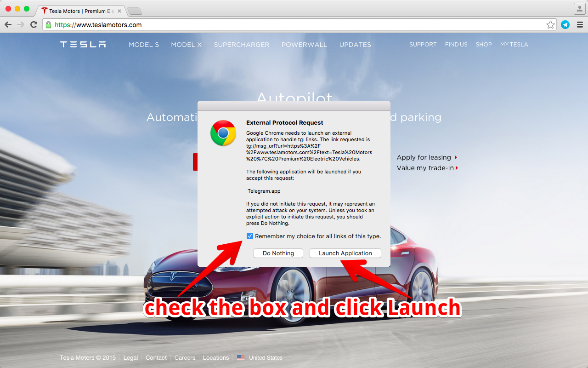Click the Legal footer link
The width and height of the screenshot is (588, 368).
pyautogui.click(x=130, y=357)
